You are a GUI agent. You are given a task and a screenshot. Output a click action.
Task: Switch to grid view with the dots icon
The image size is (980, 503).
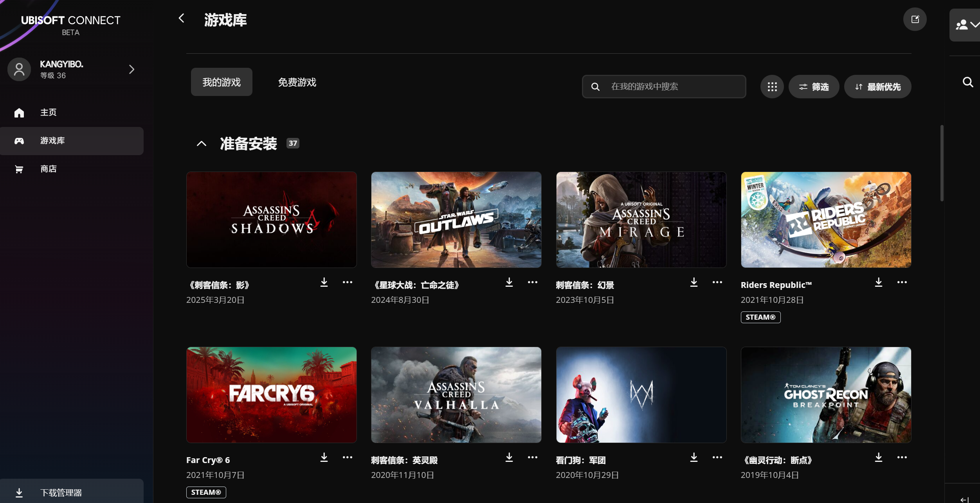[x=772, y=87]
